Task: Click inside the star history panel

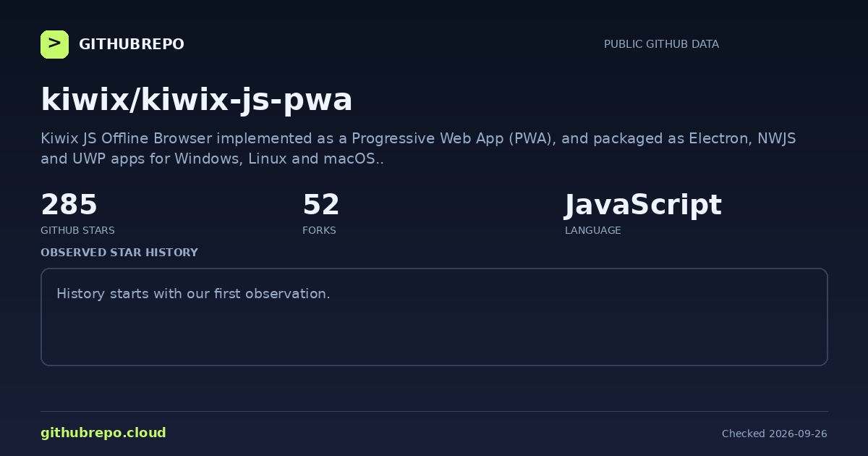Action: point(434,317)
